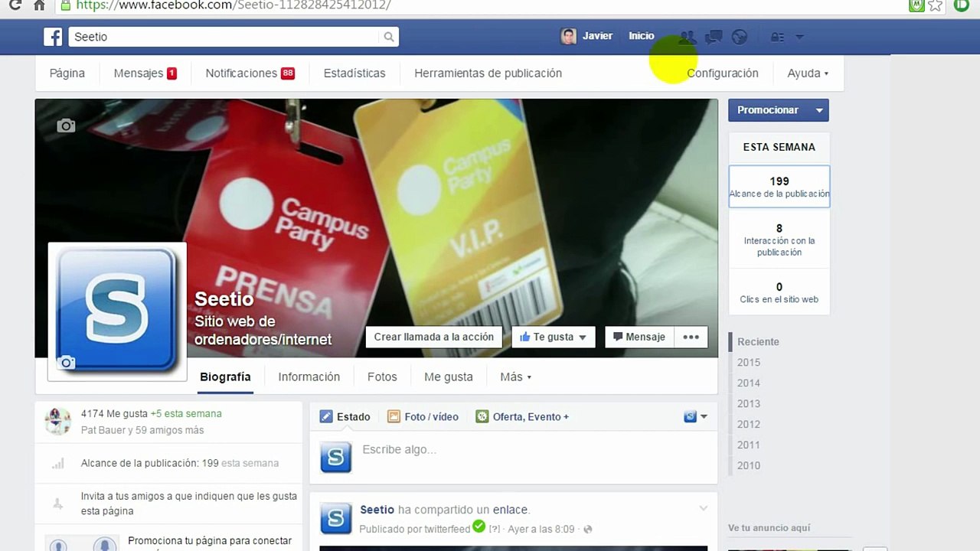Click the profile picture camera icon

pos(67,363)
